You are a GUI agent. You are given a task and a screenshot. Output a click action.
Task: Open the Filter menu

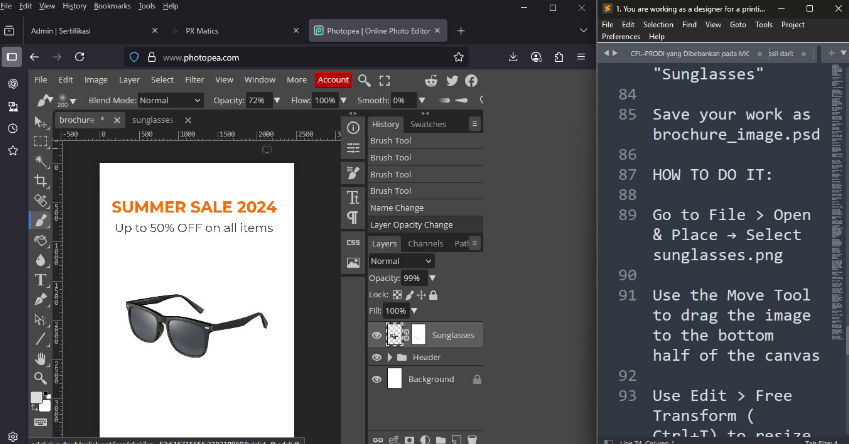coord(194,80)
